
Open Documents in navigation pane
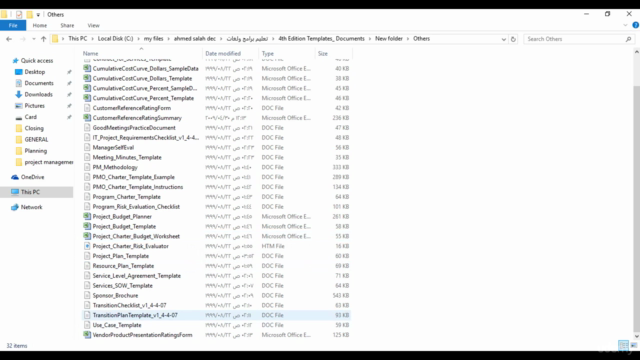coord(39,83)
